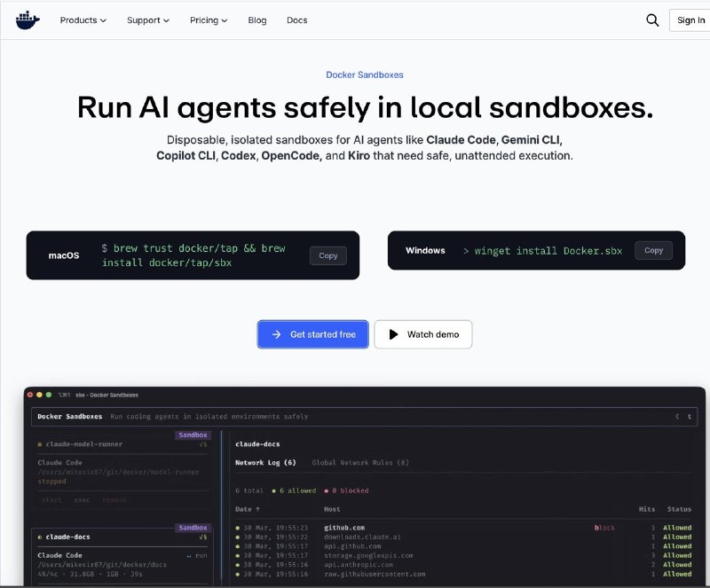Select the Network Log (6) tab
This screenshot has width=710, height=588.
click(x=265, y=463)
